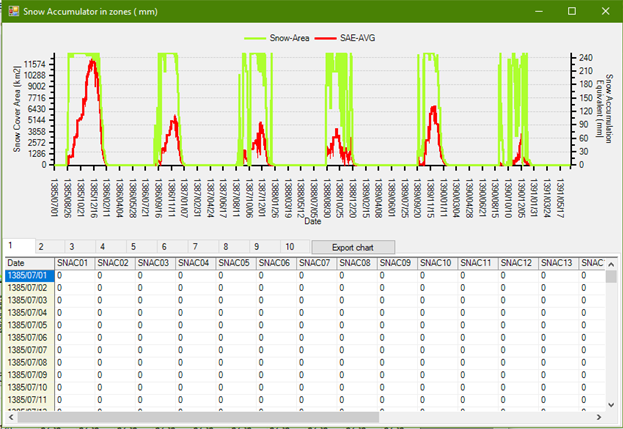
Task: Click the horizontal scrollbar left arrow
Action: 9,416
